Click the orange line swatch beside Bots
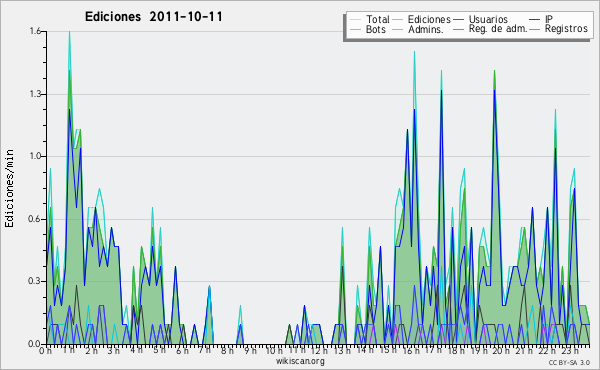This screenshot has height=370, width=600. [x=355, y=29]
